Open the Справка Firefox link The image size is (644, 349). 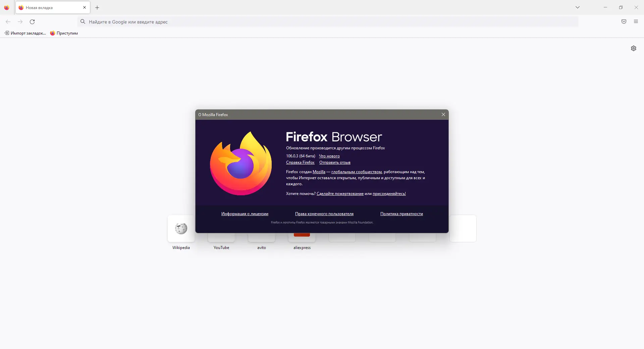(300, 162)
